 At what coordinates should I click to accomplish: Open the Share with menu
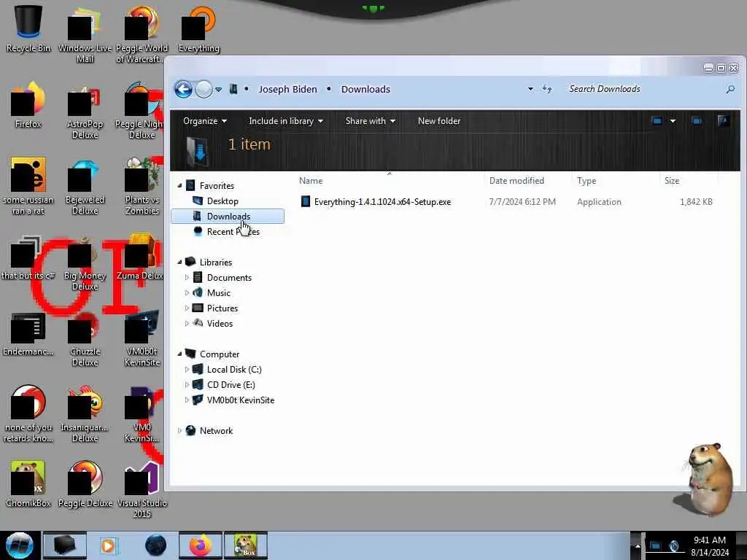tap(370, 121)
